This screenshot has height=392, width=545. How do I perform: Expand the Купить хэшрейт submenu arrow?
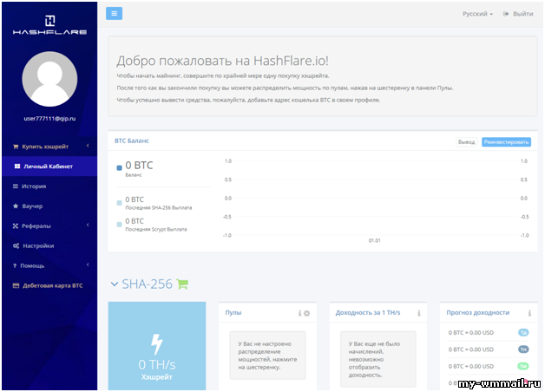point(88,146)
